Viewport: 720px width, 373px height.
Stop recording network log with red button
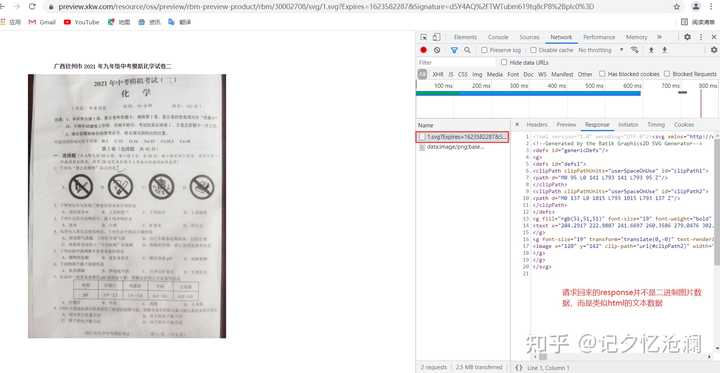click(423, 50)
